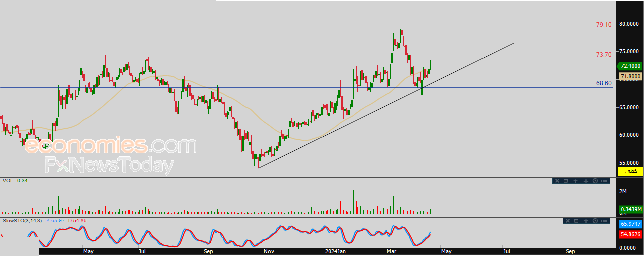
Task: Click the green 72.4000 price tag
Action: (x=630, y=66)
